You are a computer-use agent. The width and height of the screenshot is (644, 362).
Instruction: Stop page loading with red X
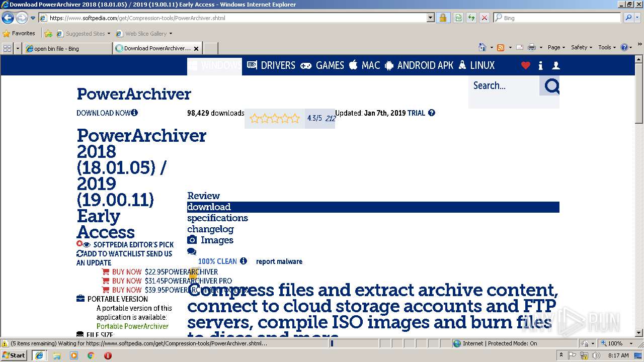[484, 18]
